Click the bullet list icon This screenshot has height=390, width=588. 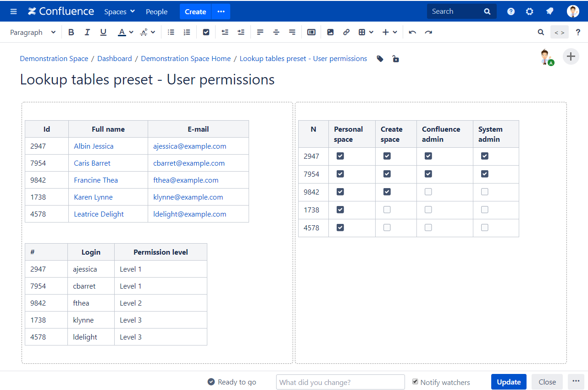pos(171,32)
